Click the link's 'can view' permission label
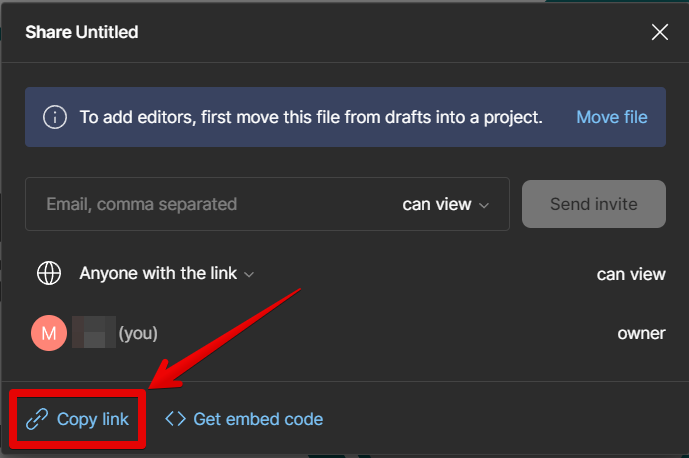 [630, 274]
